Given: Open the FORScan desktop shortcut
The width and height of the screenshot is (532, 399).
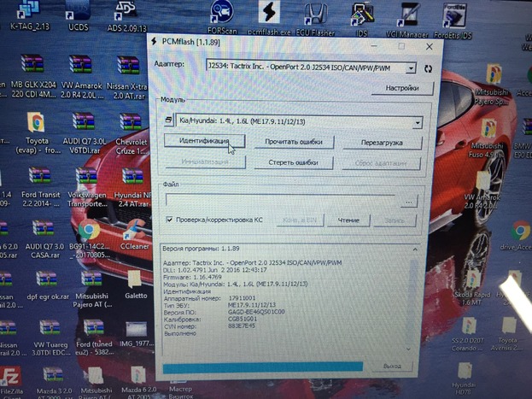Looking at the screenshot, I should 222,15.
